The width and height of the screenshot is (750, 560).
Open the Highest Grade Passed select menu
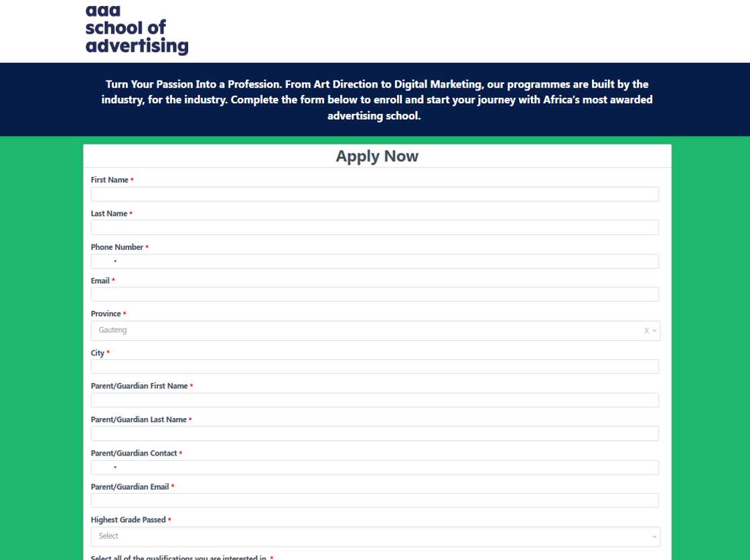(x=375, y=536)
